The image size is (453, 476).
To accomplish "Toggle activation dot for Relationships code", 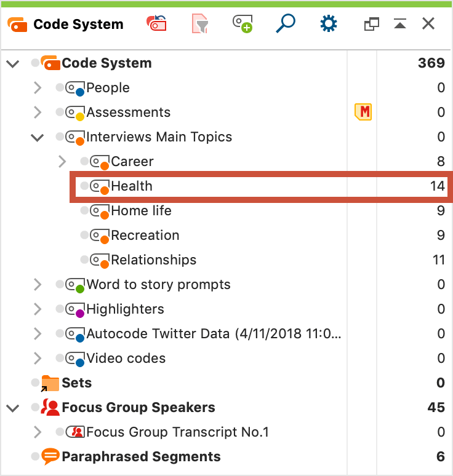I will click(x=84, y=260).
